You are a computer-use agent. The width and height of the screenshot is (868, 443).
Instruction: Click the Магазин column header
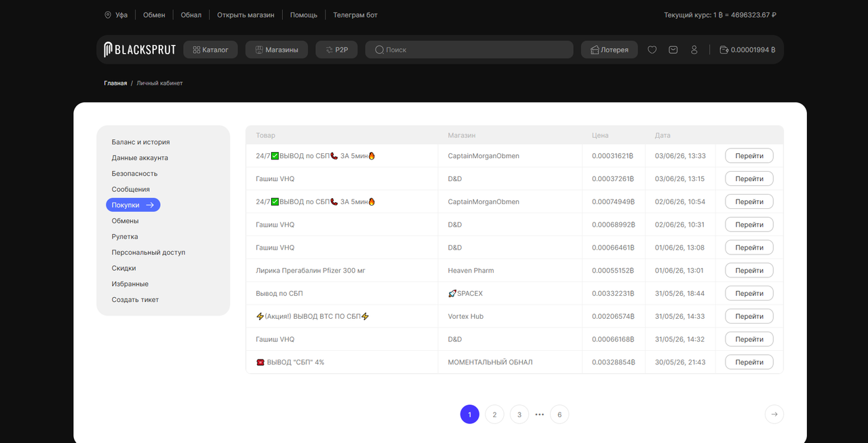tap(462, 136)
